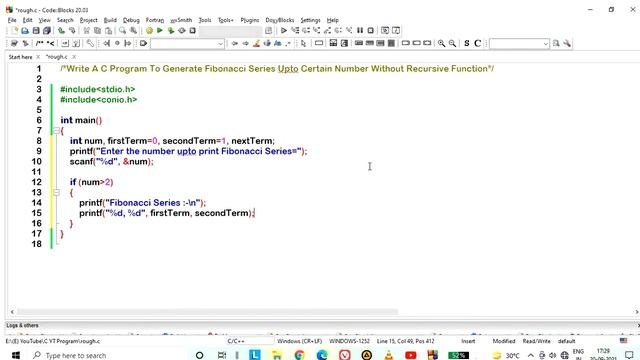Open the Project menu
The image size is (640, 360).
pos(88,20)
